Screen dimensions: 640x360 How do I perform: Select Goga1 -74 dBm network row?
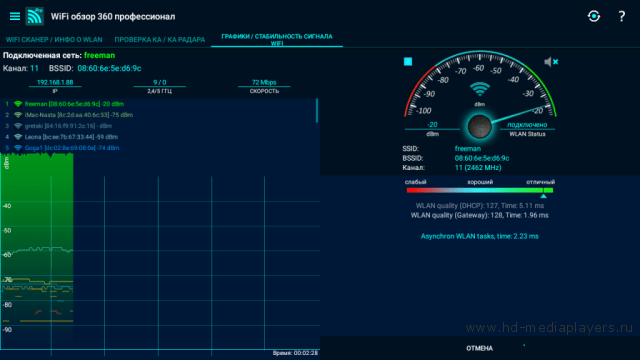(158, 148)
